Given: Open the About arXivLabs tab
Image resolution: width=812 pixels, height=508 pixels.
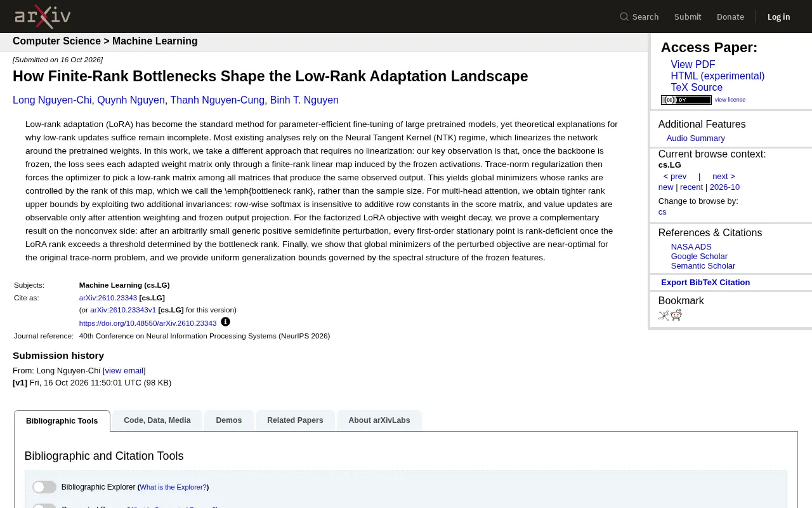Looking at the screenshot, I should (379, 420).
